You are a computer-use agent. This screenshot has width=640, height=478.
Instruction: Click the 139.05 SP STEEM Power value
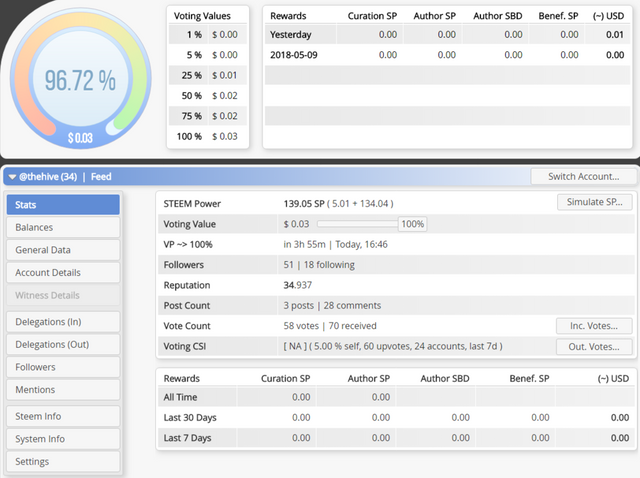click(x=304, y=204)
